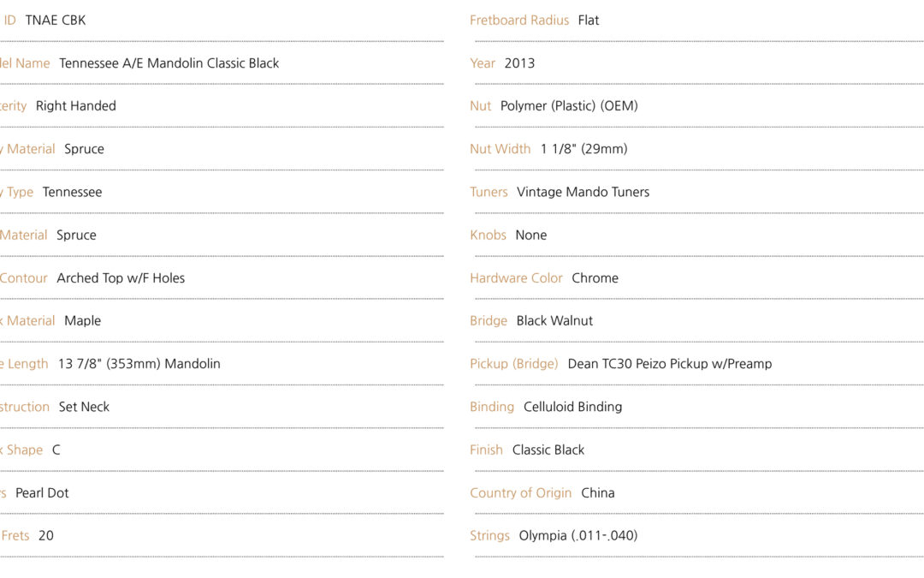Click the Year 2013 value
Viewport: 924px width, 578px height.
(520, 63)
